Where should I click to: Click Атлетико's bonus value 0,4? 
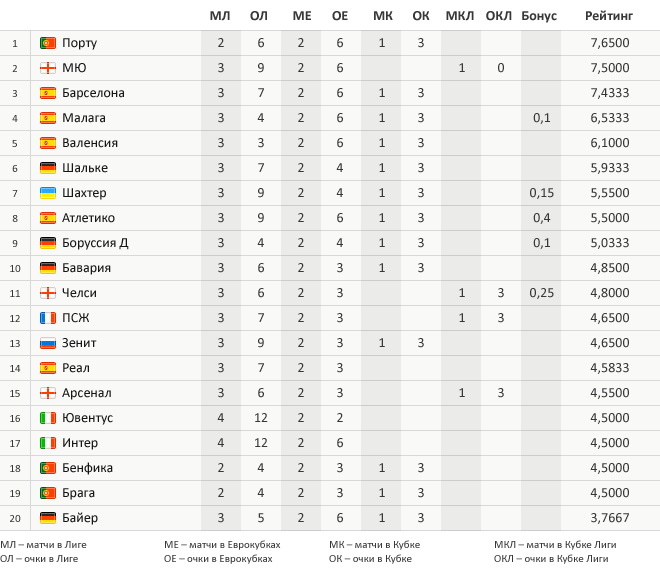tap(541, 218)
